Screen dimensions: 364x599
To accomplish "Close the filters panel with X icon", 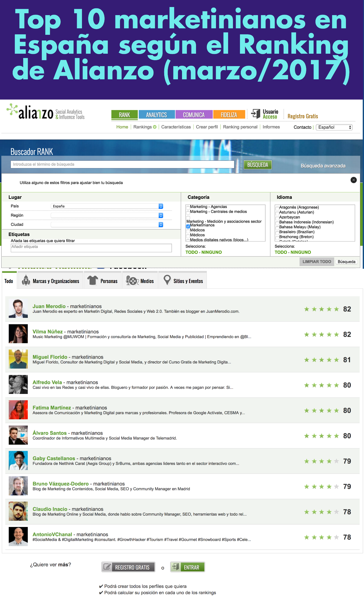I will coord(353,180).
